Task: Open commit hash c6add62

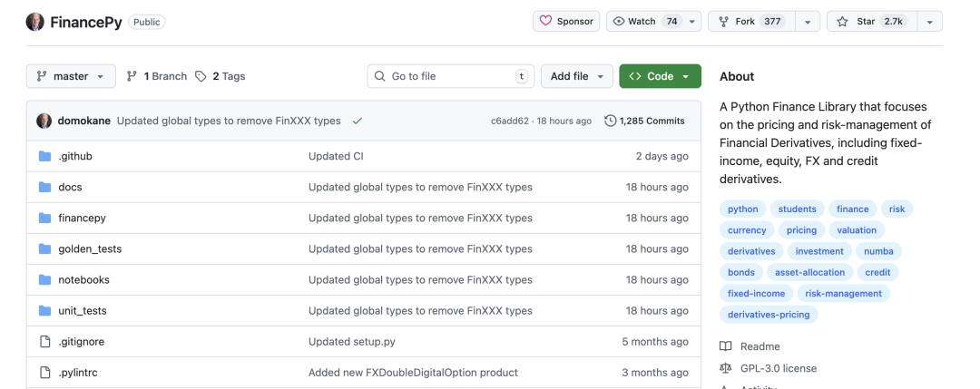Action: pyautogui.click(x=509, y=122)
